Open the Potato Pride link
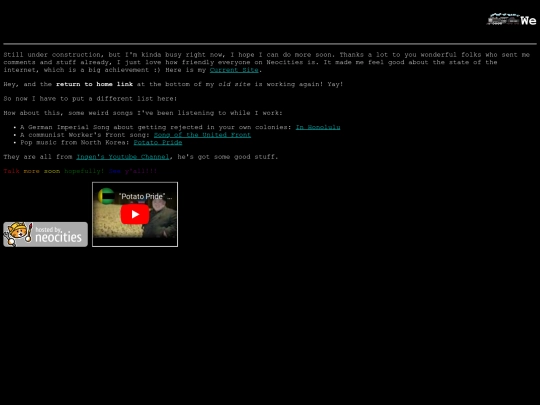This screenshot has width=540, height=405. [158, 142]
